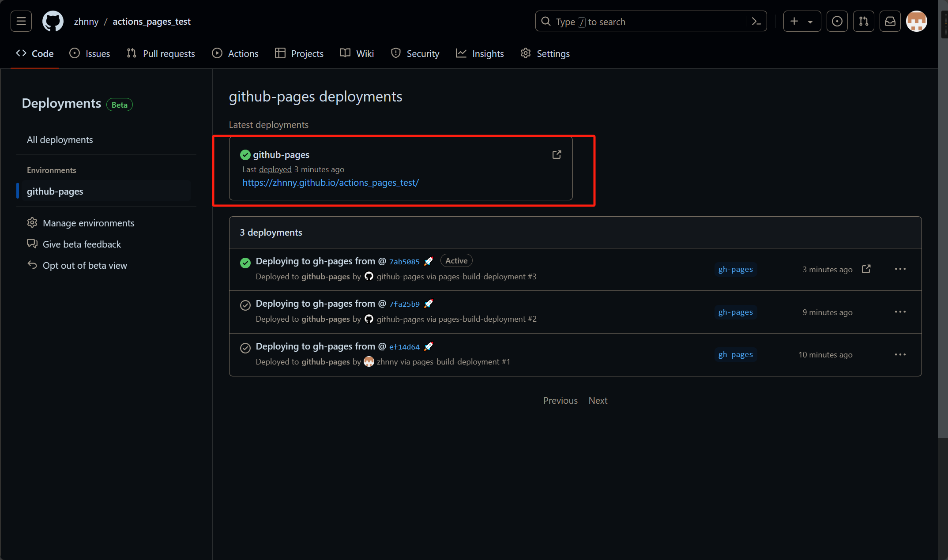Open the zhnny.github.io pages URL link
The height and width of the screenshot is (560, 948).
click(331, 183)
